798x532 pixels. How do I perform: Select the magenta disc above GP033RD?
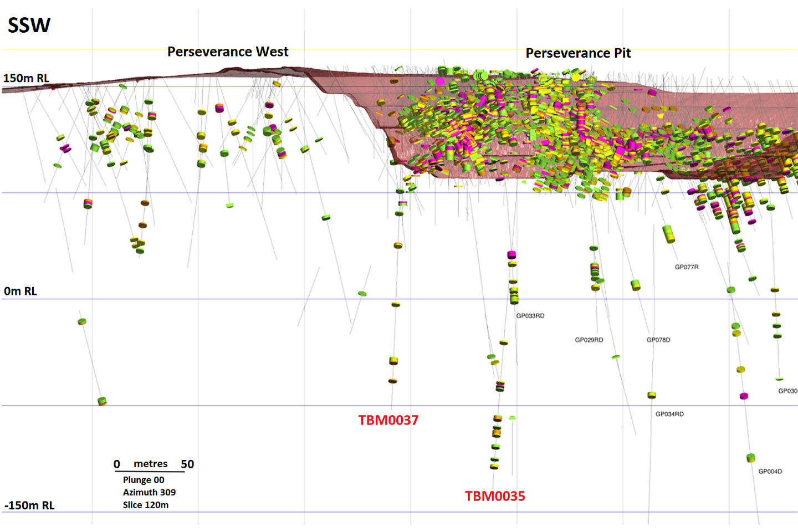[511, 255]
